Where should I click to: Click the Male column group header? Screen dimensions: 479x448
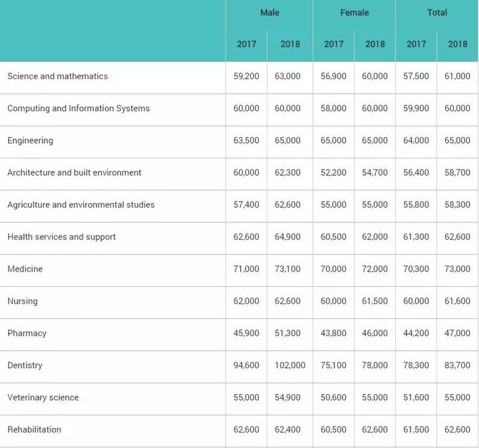click(x=269, y=13)
